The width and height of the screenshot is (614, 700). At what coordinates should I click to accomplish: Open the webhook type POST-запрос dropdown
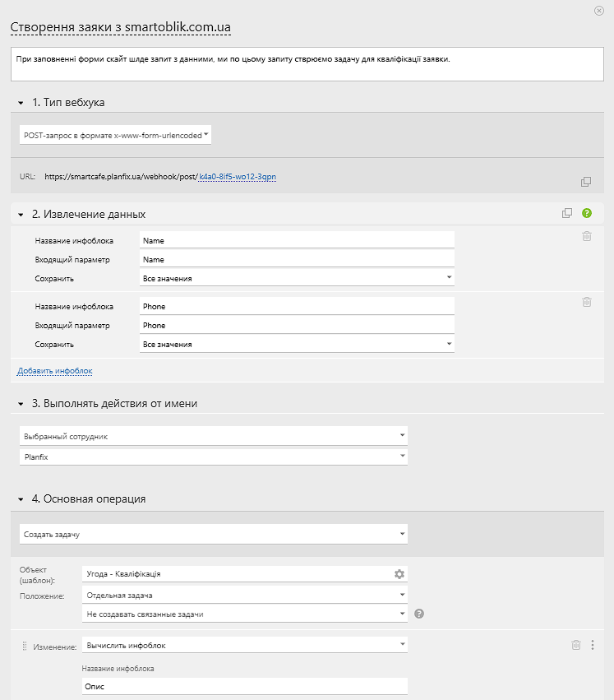point(115,135)
